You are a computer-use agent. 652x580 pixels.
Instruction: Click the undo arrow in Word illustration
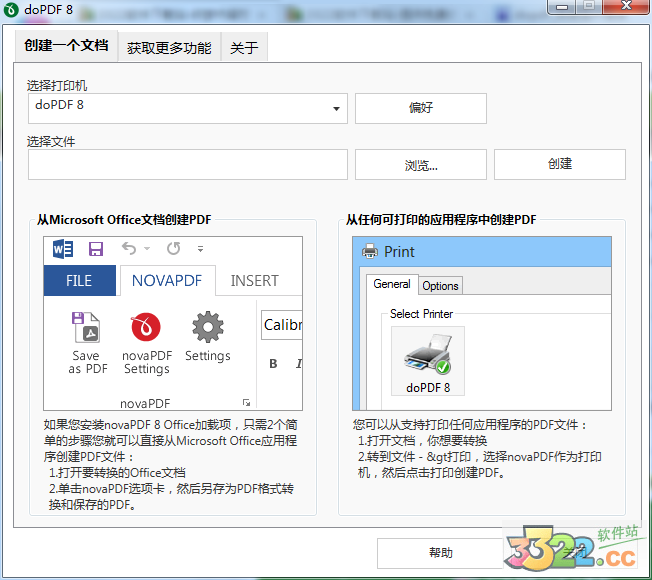point(129,249)
